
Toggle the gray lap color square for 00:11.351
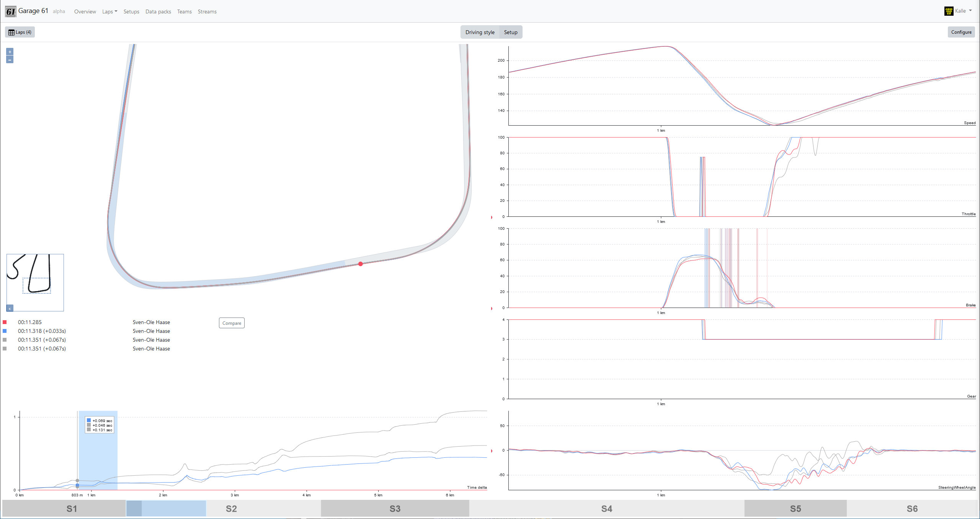(5, 340)
